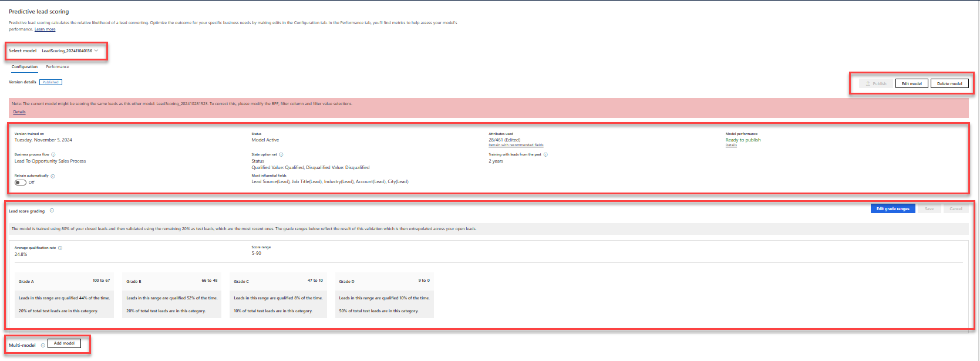The height and width of the screenshot is (361, 980).
Task: Click the 24.8% average qualification rate value
Action: click(21, 254)
